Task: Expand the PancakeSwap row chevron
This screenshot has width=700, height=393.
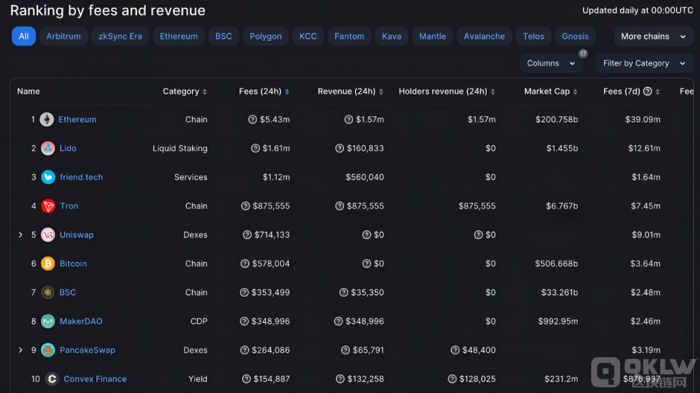Action: [x=20, y=350]
